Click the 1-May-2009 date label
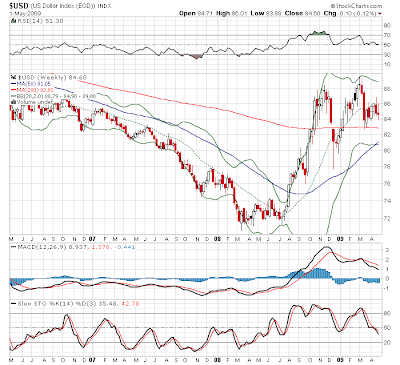The width and height of the screenshot is (400, 365). coord(25,14)
